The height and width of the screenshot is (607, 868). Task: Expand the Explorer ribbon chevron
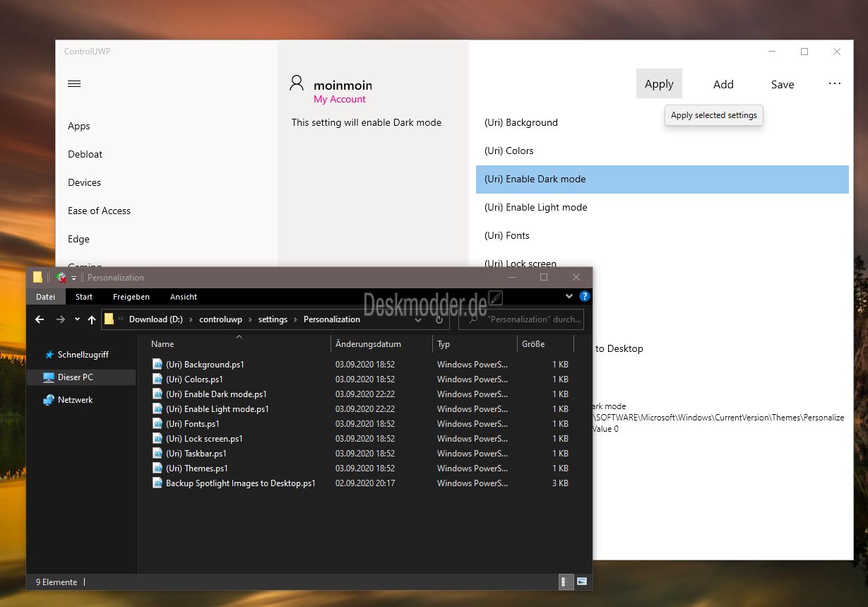coord(569,296)
